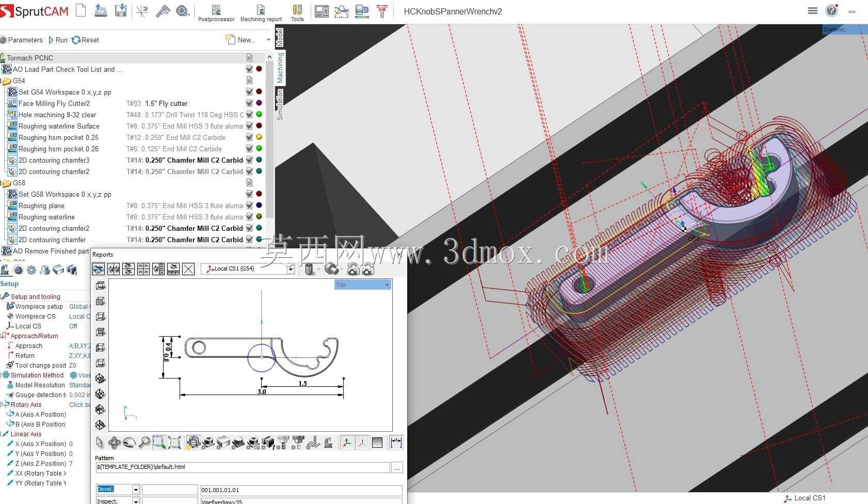This screenshot has width=868, height=504.
Task: Click the single-view layout icon in Reports
Action: click(x=99, y=269)
